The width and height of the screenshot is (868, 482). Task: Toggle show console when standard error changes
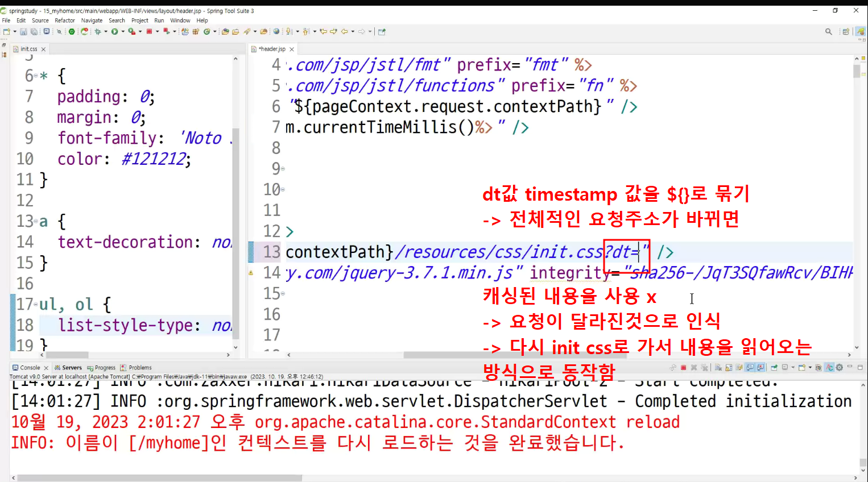coord(760,368)
